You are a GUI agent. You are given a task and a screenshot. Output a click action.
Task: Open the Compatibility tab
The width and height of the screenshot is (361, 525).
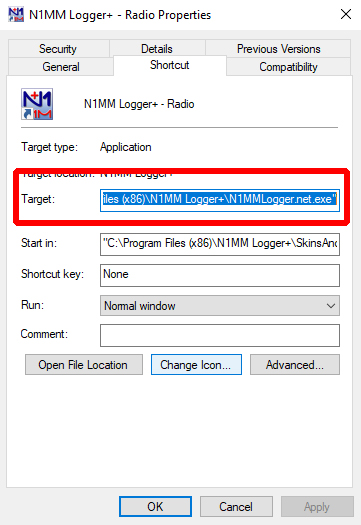click(x=288, y=67)
